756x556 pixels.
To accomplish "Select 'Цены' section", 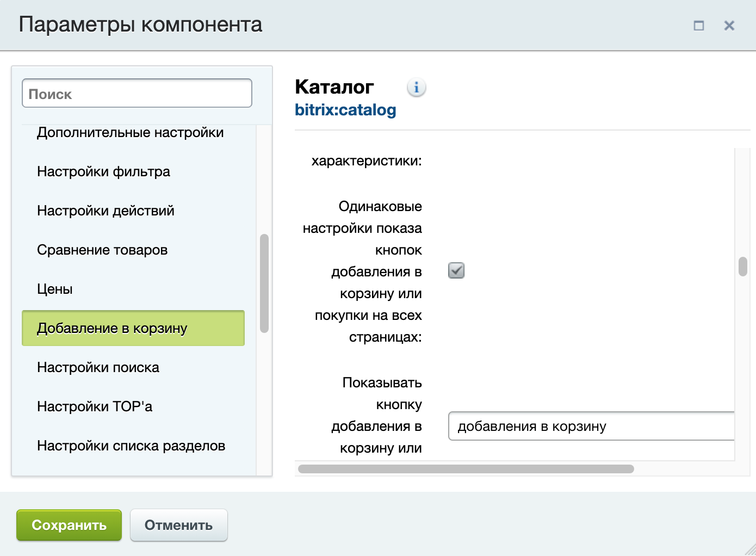I will pyautogui.click(x=54, y=289).
